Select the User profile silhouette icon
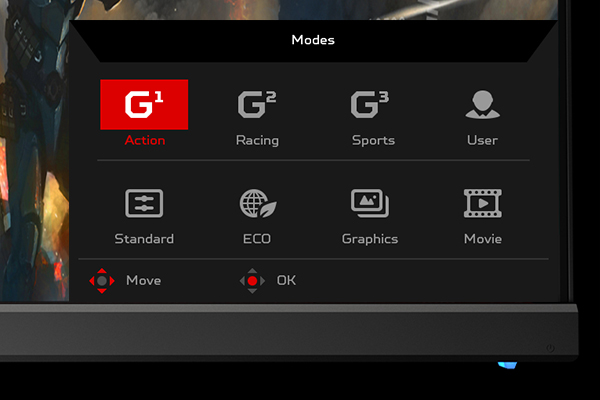This screenshot has width=600, height=400. (482, 104)
